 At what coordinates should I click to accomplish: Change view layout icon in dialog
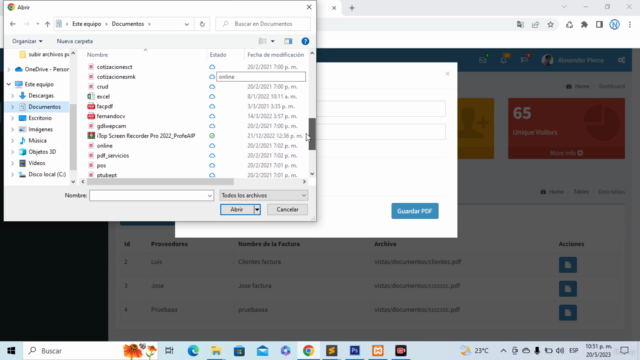pyautogui.click(x=262, y=41)
